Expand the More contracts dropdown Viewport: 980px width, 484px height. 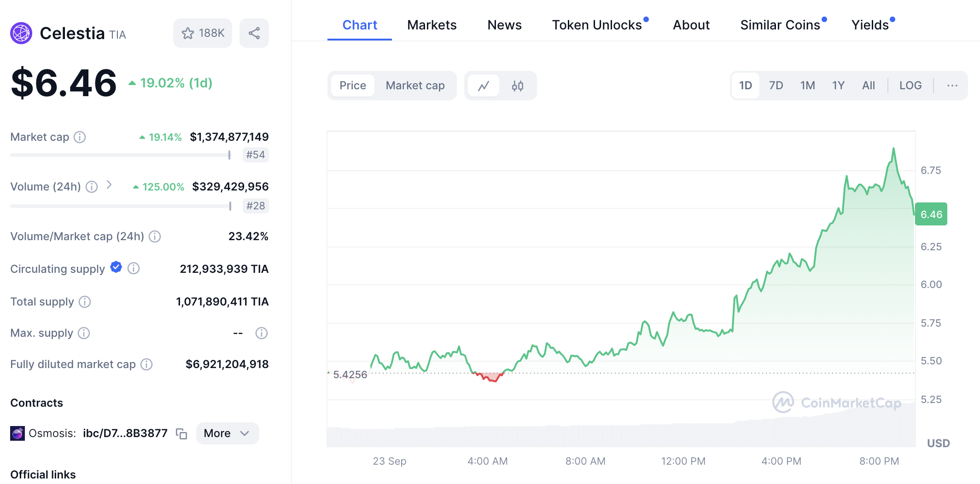pyautogui.click(x=227, y=433)
